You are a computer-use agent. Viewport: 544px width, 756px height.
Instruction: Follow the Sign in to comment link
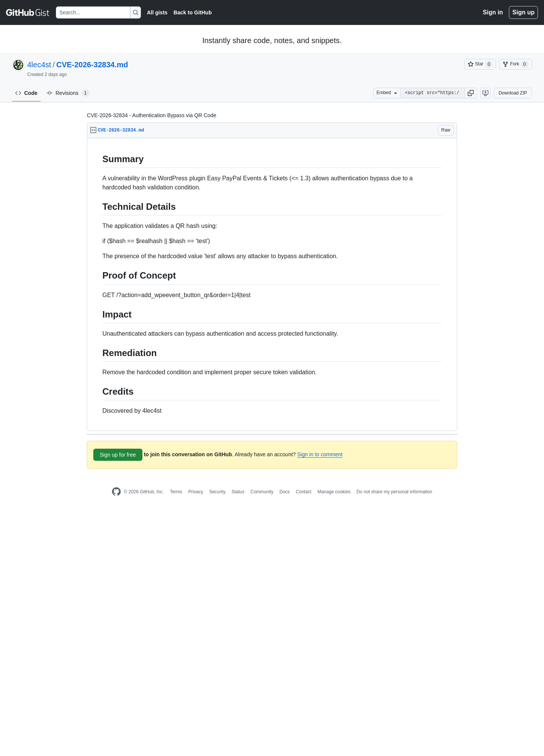[x=320, y=454]
